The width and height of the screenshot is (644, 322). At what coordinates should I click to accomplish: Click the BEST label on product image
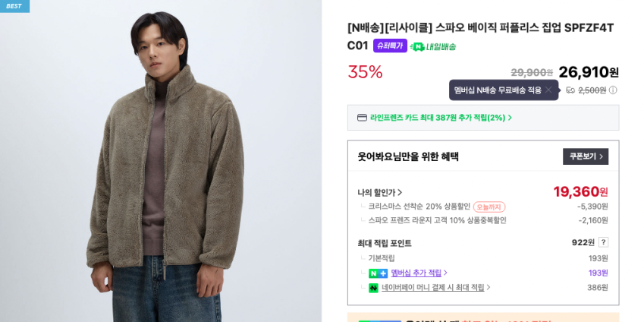point(14,6)
